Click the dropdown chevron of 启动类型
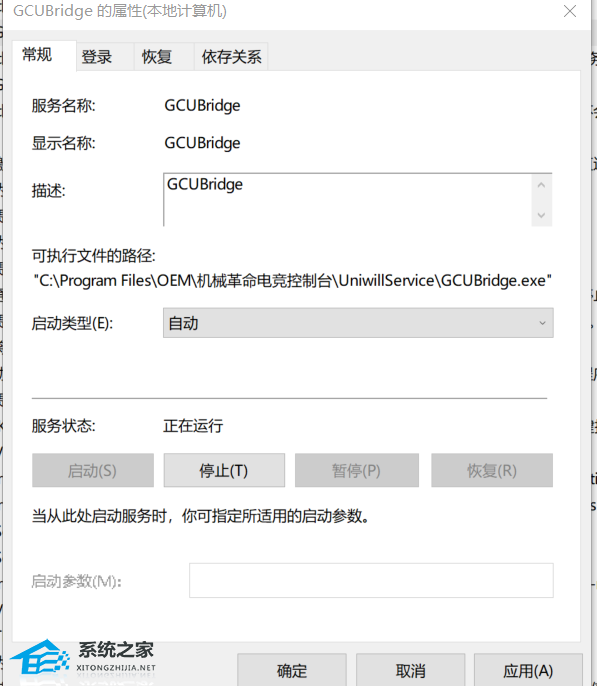Image resolution: width=597 pixels, height=686 pixels. click(542, 323)
